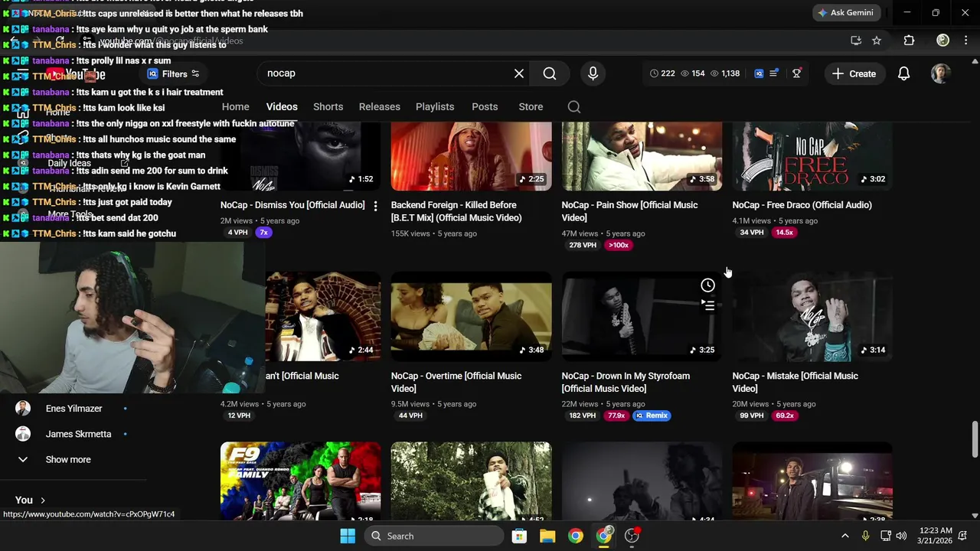The image size is (980, 551).
Task: Start voice search with microphone icon
Action: 593,73
